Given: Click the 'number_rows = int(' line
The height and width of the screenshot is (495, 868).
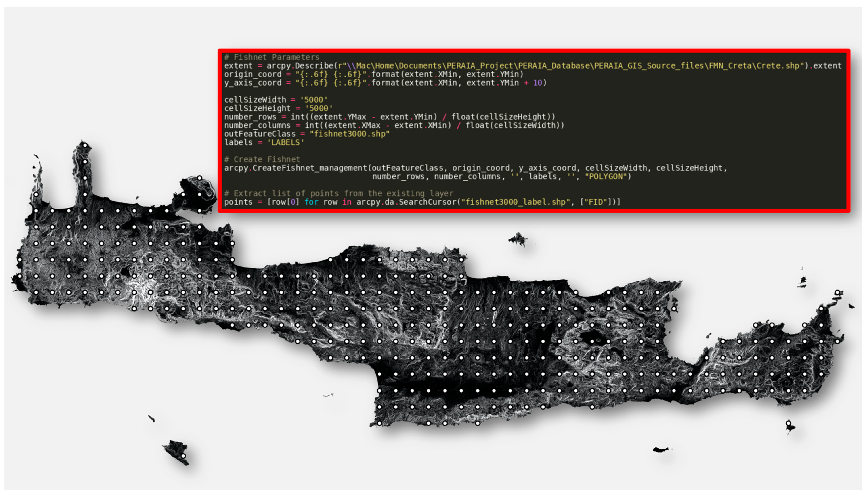Looking at the screenshot, I should [x=389, y=117].
